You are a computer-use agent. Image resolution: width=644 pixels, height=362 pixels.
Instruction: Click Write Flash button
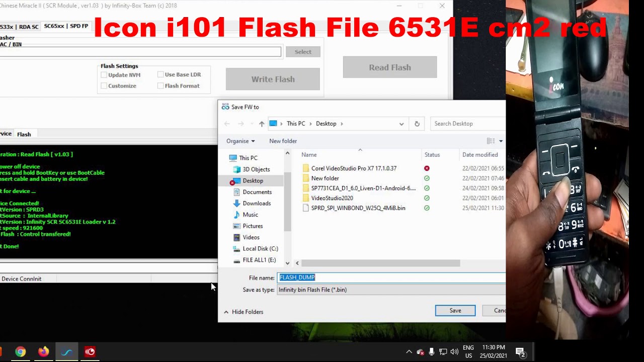point(273,79)
